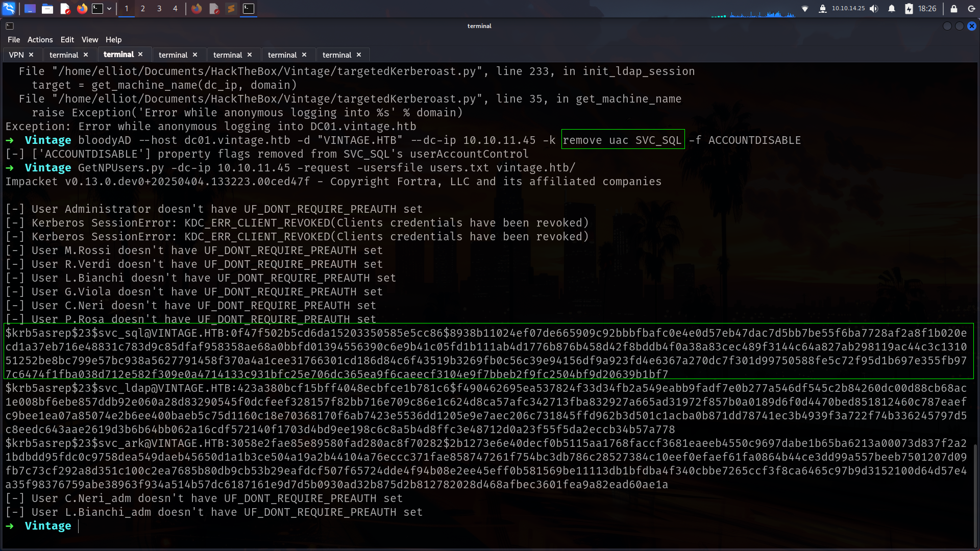
Task: Launch the terminal emulator from the panel launcher
Action: pos(97,9)
